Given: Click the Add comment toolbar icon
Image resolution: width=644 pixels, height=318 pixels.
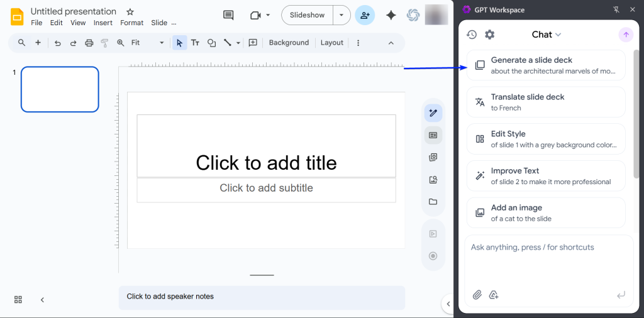Looking at the screenshot, I should click(x=253, y=43).
